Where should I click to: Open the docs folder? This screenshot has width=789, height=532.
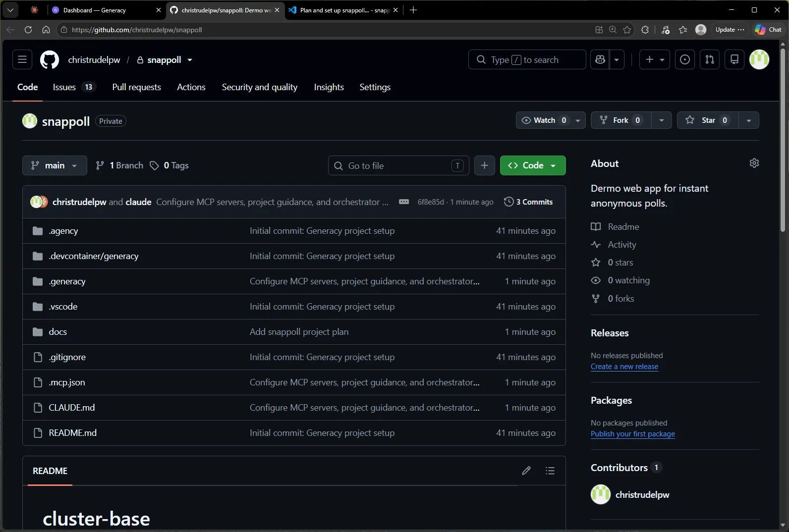click(x=57, y=332)
